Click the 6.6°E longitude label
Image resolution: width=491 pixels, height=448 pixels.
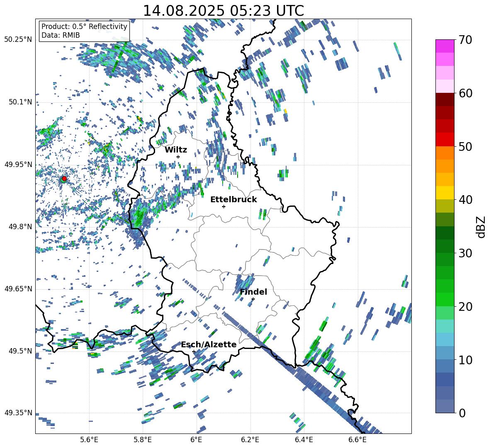pos(357,440)
